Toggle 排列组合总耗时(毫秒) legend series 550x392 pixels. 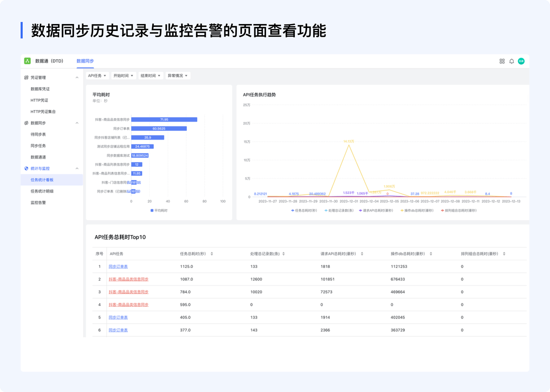(x=458, y=210)
